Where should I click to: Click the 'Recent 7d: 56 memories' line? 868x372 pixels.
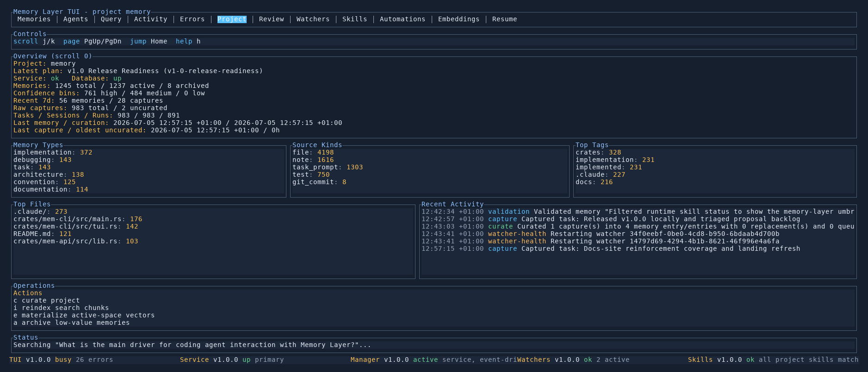click(88, 100)
